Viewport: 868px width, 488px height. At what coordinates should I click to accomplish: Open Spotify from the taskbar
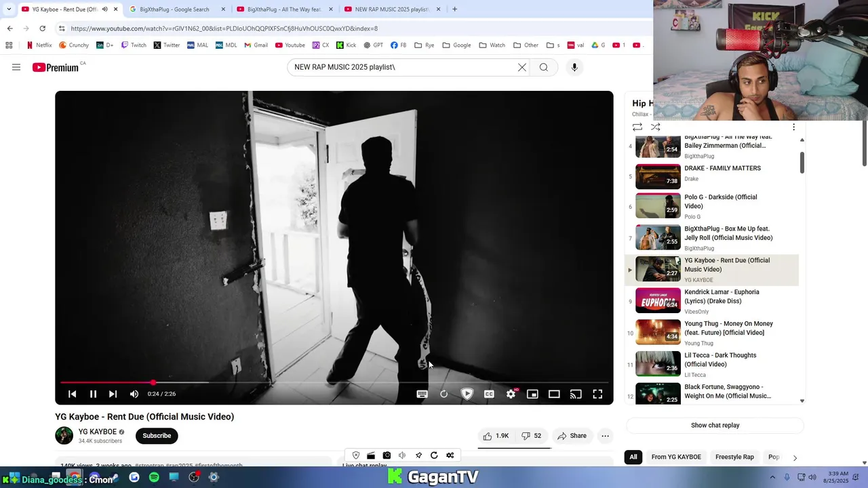tap(154, 477)
